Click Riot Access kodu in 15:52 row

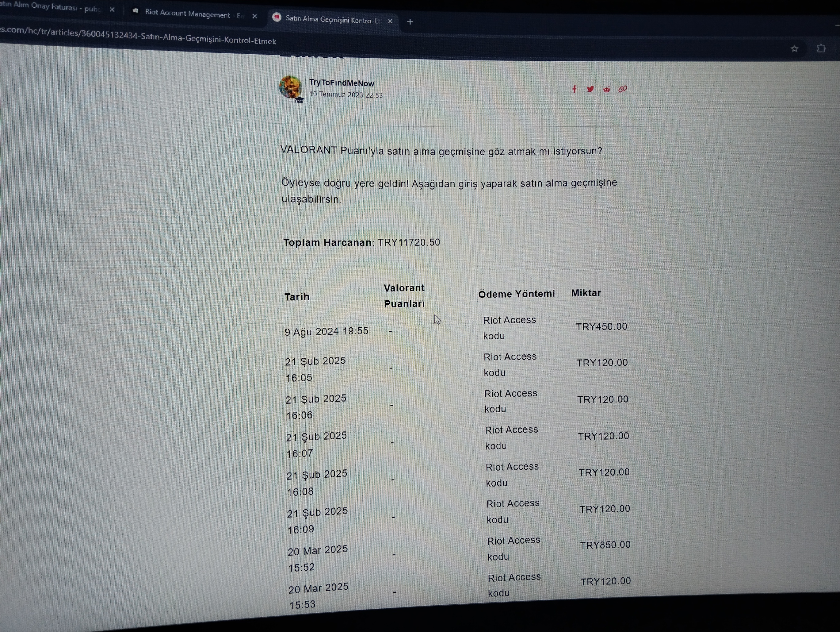pyautogui.click(x=514, y=548)
